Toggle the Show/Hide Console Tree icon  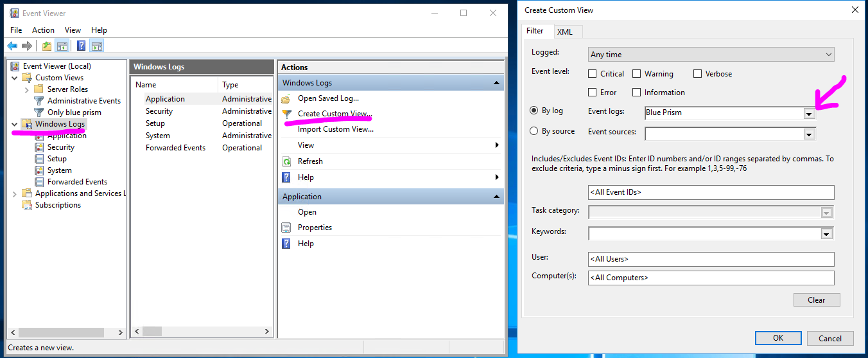coord(62,46)
